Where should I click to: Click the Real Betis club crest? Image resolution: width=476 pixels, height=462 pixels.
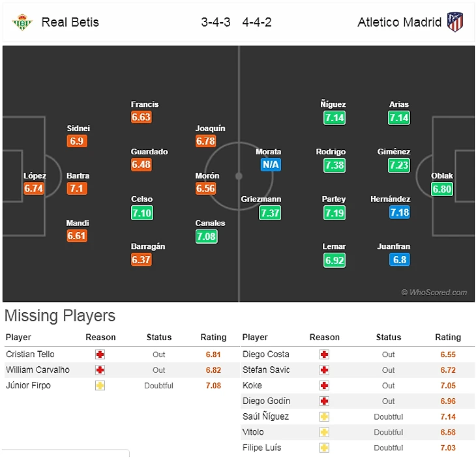[x=22, y=22]
